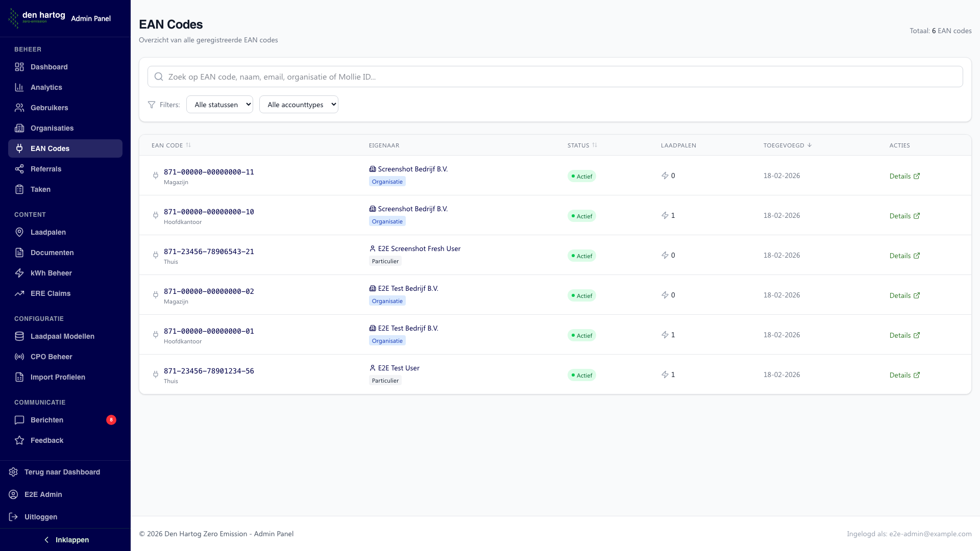The image size is (980, 551).
Task: Click the Berichten badge showing 8
Action: point(111,420)
